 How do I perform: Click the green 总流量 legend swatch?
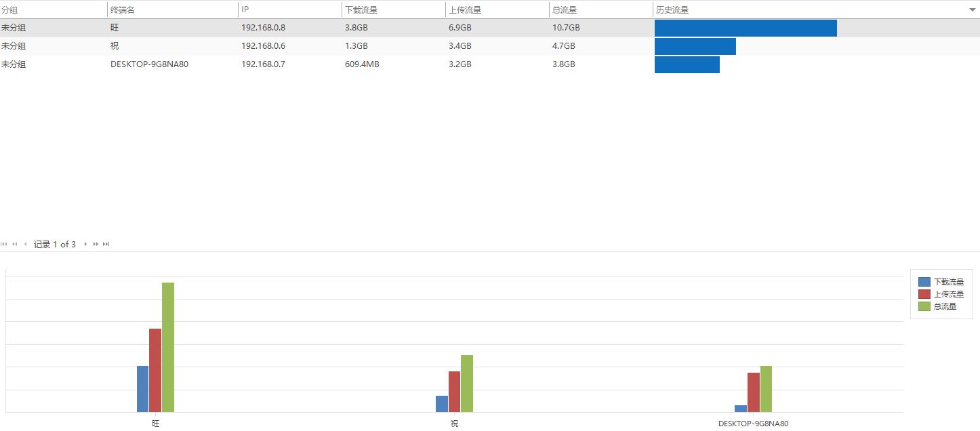[x=924, y=306]
